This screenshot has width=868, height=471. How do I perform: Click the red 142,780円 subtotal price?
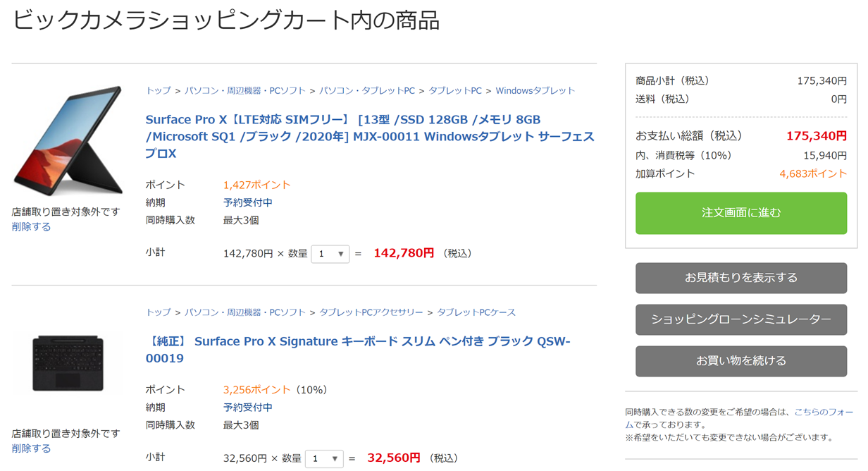(404, 253)
